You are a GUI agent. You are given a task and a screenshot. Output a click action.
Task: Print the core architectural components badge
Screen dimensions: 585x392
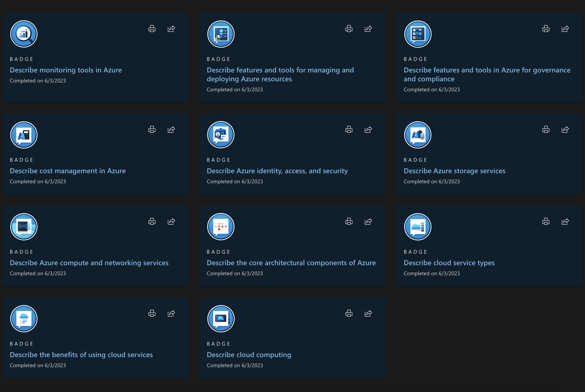coord(349,221)
